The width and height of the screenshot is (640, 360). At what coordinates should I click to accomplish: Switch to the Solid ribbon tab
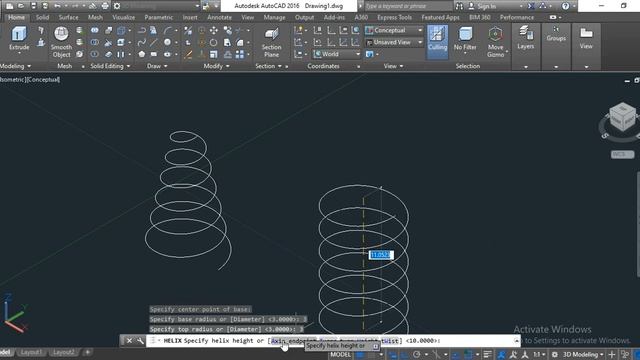tap(42, 17)
